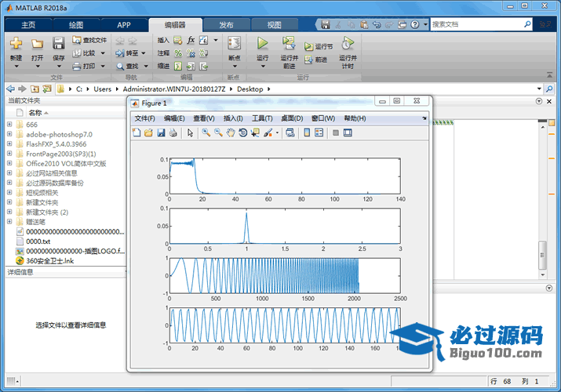561x392 pixels.
Task: Switch to the 绘图 (Plots) ribbon tab
Action: click(75, 25)
